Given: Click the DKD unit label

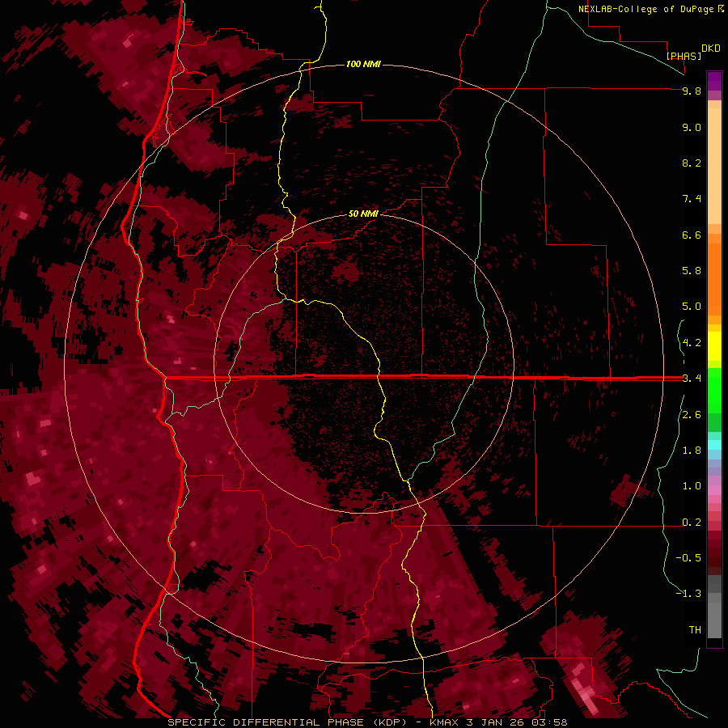Looking at the screenshot, I should (x=711, y=49).
